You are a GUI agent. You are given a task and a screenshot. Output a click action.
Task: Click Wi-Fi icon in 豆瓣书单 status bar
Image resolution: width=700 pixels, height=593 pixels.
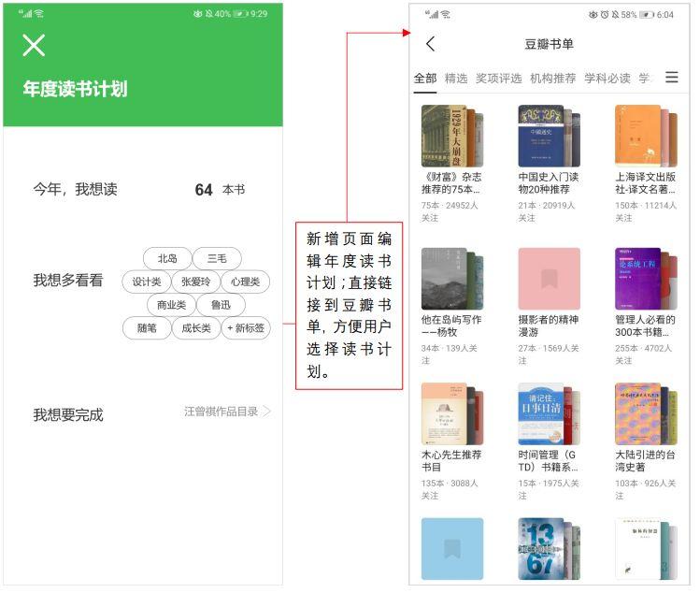(446, 15)
